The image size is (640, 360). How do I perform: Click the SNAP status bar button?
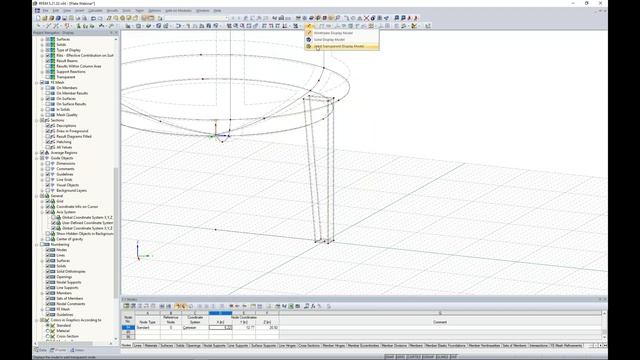click(389, 357)
